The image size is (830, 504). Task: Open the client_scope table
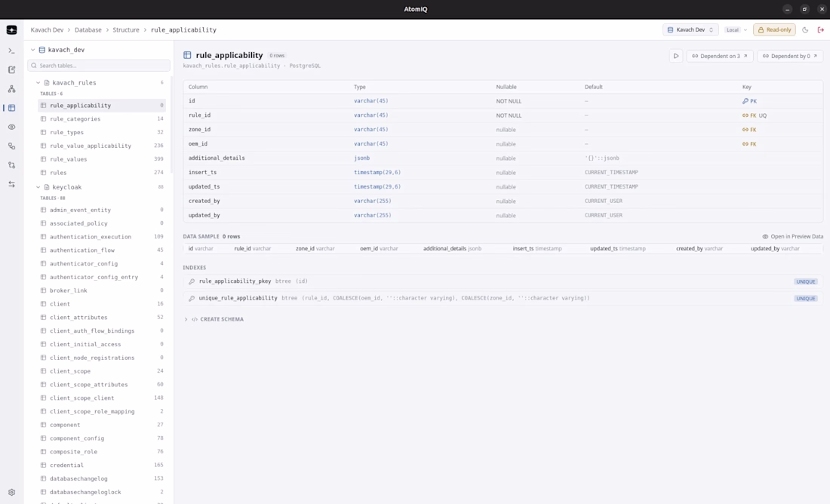[x=102, y=371]
